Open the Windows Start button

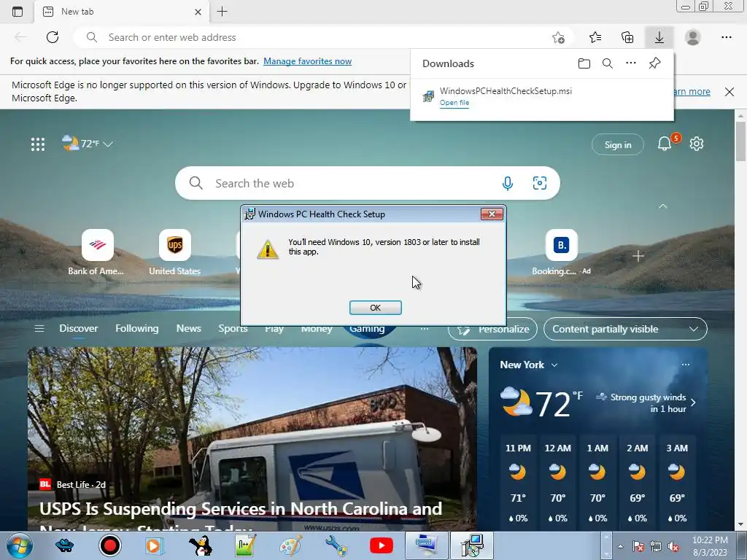tap(19, 545)
